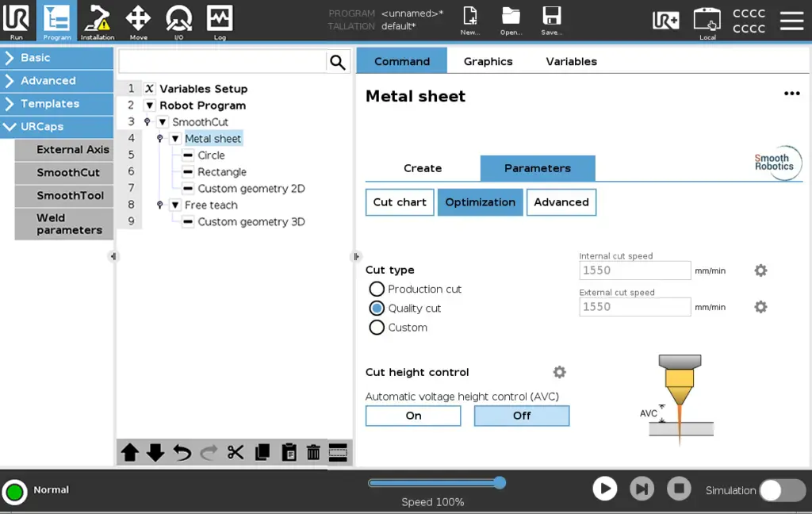
Task: Create a New program file
Action: (470, 21)
